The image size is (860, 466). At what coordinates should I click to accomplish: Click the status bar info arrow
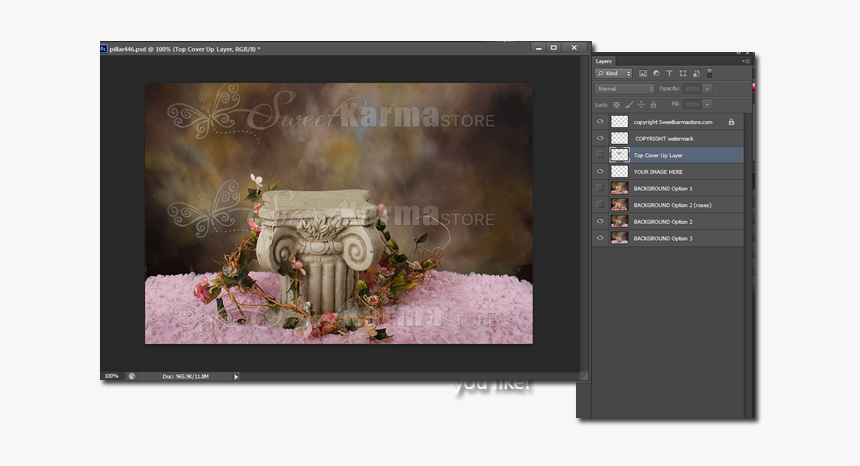pyautogui.click(x=236, y=377)
